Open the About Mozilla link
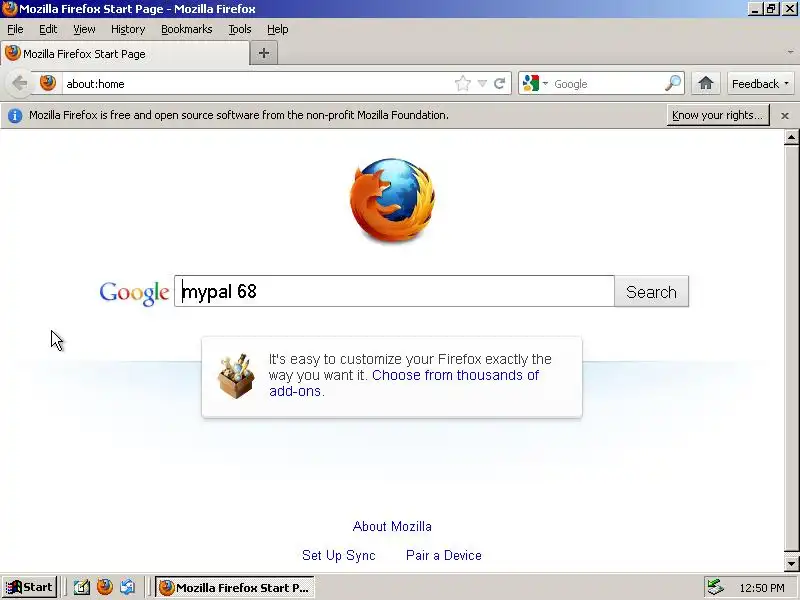Screen dimensions: 800x600 coord(392,527)
